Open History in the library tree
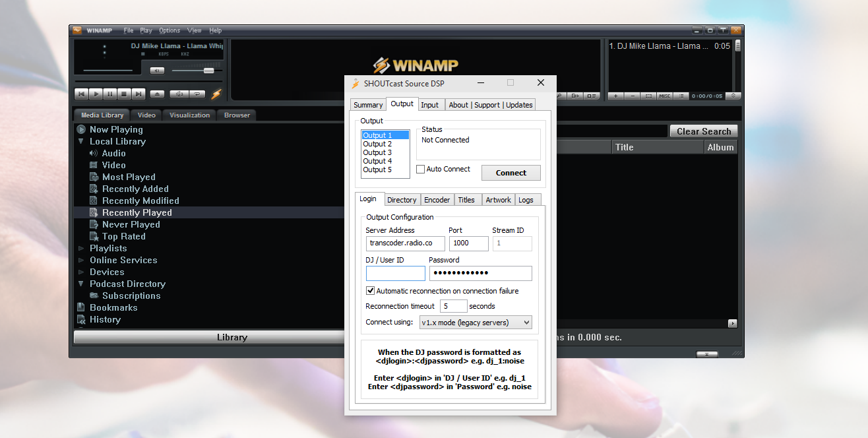Viewport: 868px width, 438px height. pyautogui.click(x=105, y=319)
